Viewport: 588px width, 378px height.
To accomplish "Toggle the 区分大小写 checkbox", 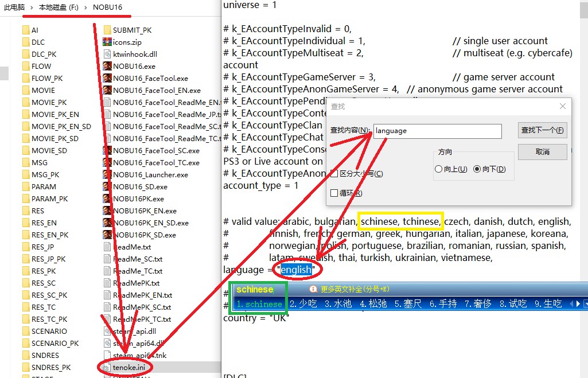I will coord(334,173).
